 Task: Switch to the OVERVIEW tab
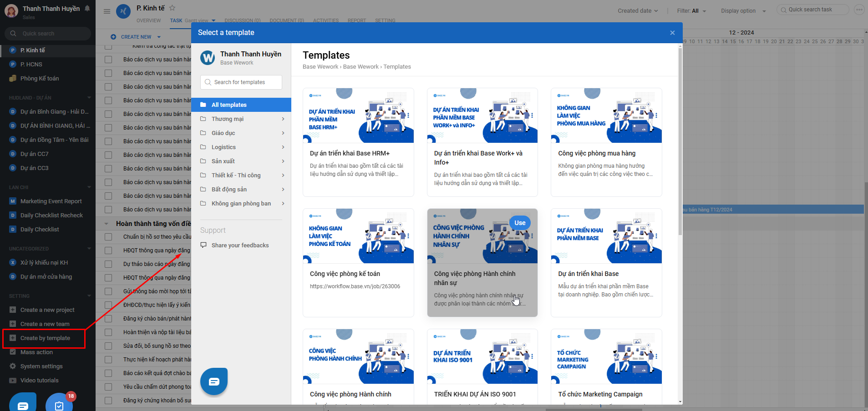click(148, 20)
